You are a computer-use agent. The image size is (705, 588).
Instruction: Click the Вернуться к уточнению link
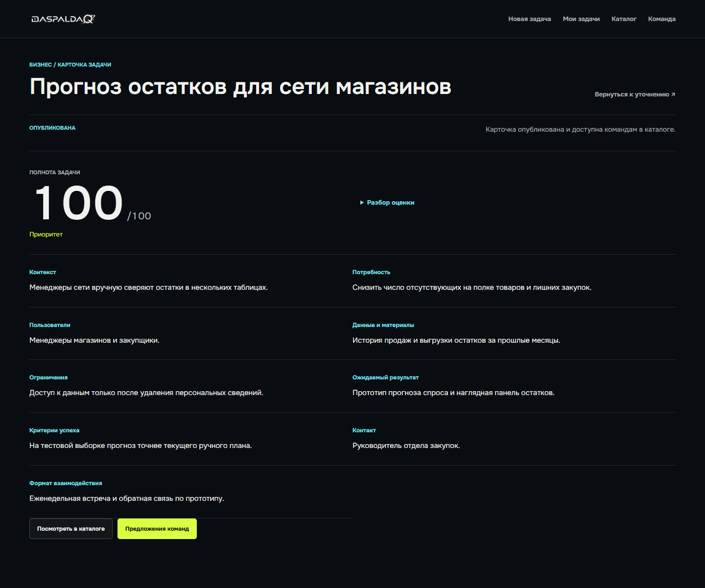coord(635,94)
